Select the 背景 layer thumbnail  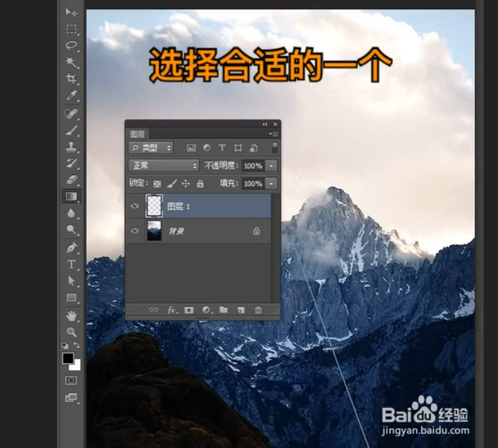point(154,231)
